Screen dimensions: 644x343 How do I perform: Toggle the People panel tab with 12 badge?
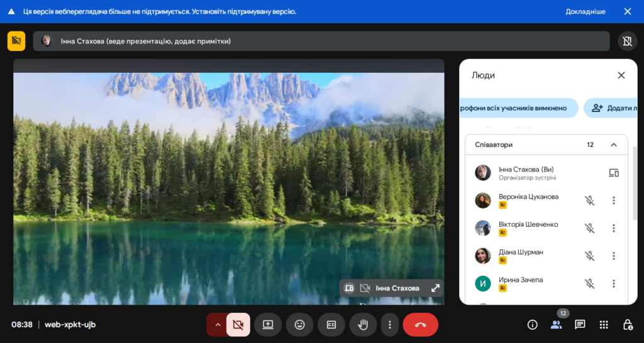556,325
